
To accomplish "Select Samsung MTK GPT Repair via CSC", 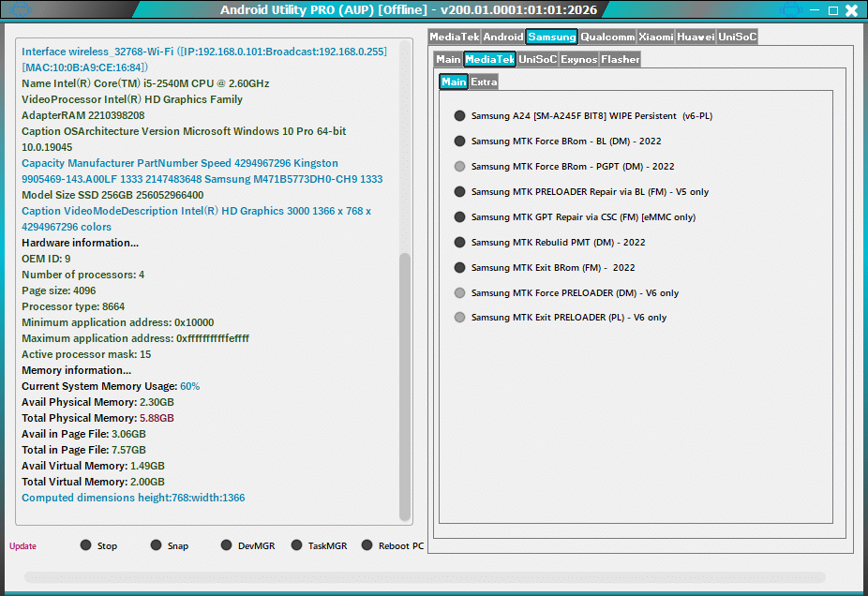I will [459, 216].
